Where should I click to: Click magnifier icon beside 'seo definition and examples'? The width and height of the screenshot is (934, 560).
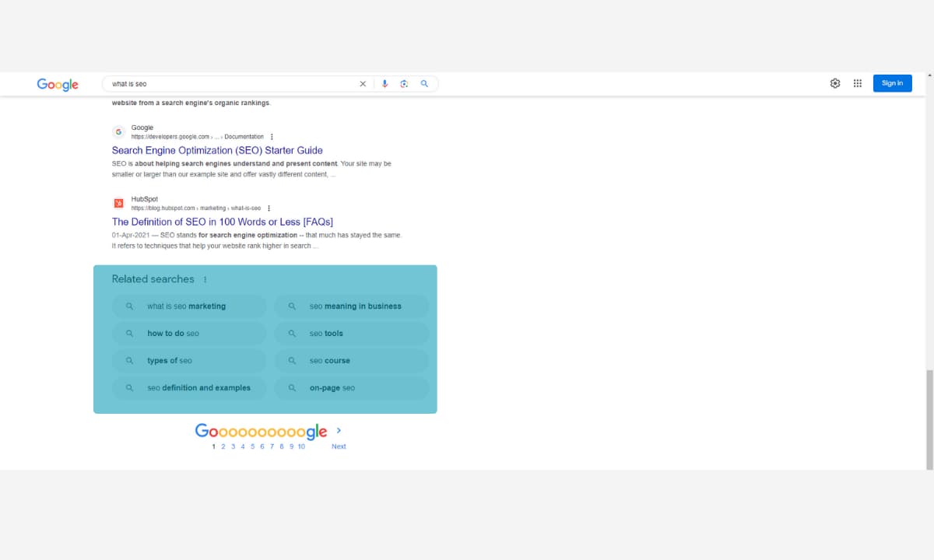tap(129, 388)
